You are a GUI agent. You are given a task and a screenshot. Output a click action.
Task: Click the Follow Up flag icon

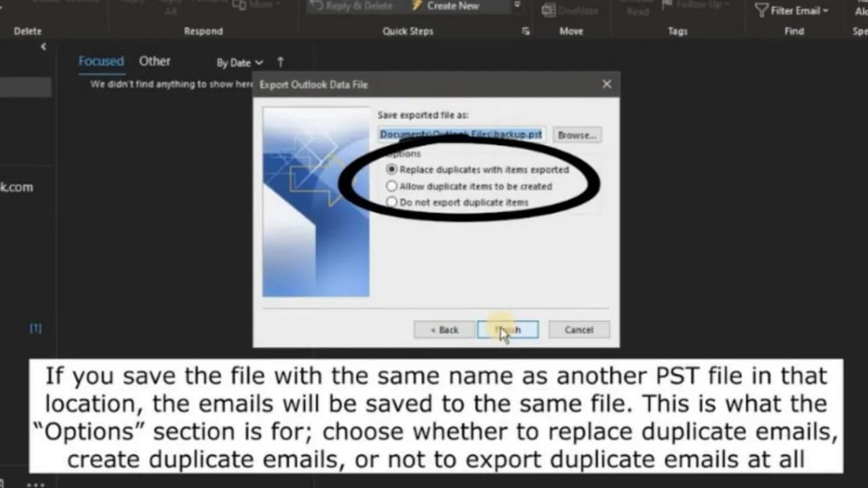point(667,5)
